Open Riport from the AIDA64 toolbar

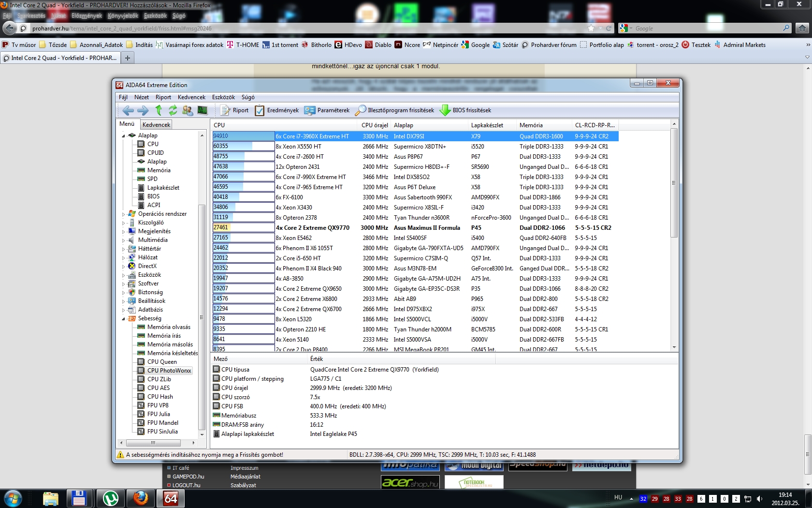(x=235, y=110)
